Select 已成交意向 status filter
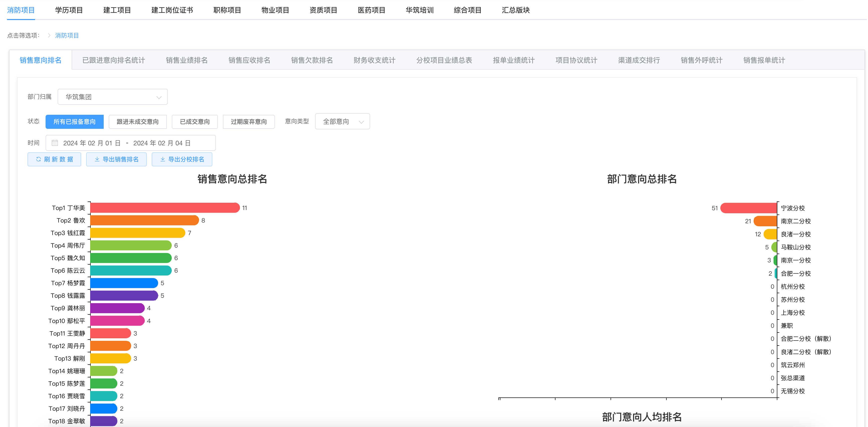868x427 pixels. coord(194,122)
